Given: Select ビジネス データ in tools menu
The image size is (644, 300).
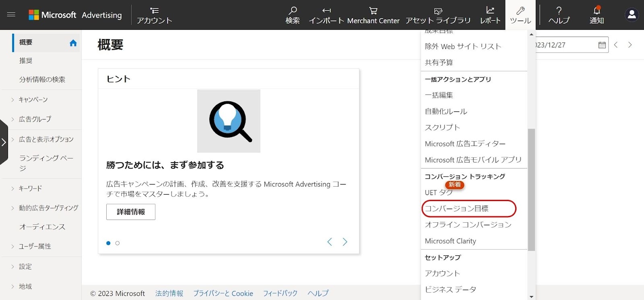Looking at the screenshot, I should point(450,290).
